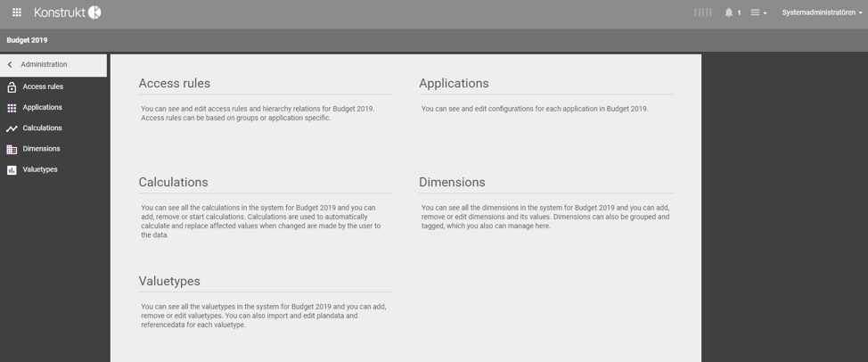Click the Budget 2019 title
Image resolution: width=868 pixels, height=362 pixels.
pyautogui.click(x=27, y=40)
